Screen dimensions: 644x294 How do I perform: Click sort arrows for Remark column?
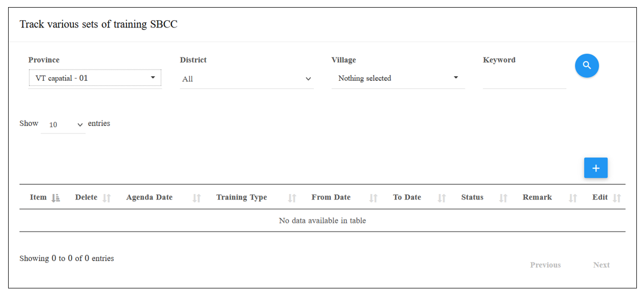(572, 198)
